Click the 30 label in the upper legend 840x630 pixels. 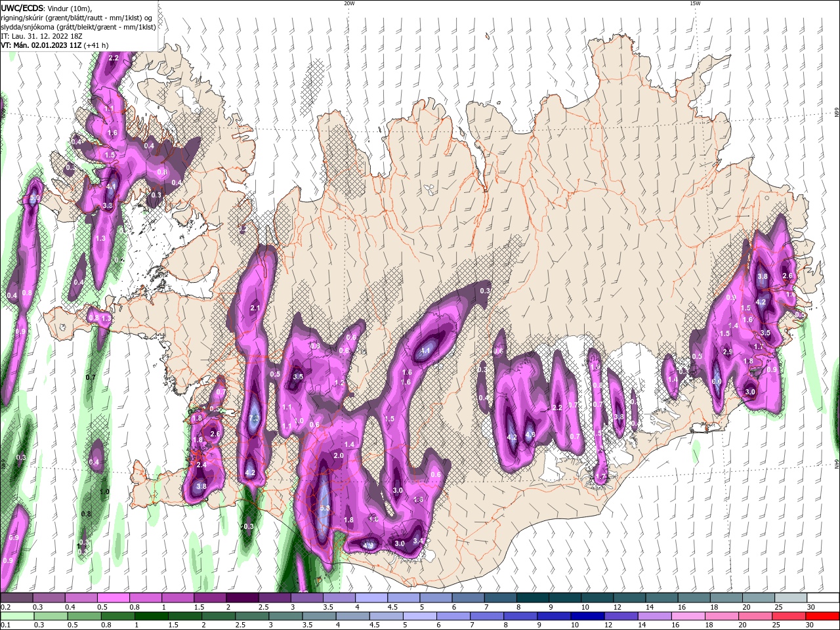pyautogui.click(x=811, y=607)
